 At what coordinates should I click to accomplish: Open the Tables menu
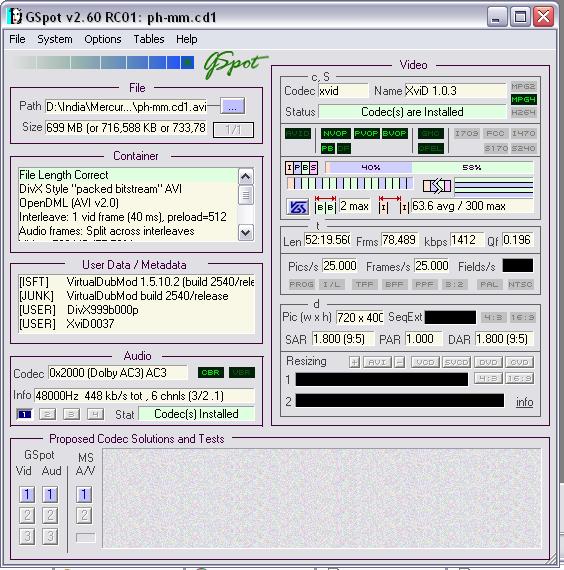click(x=149, y=39)
